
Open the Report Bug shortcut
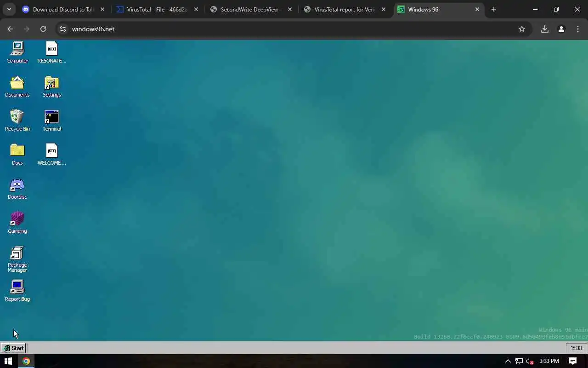tap(17, 291)
